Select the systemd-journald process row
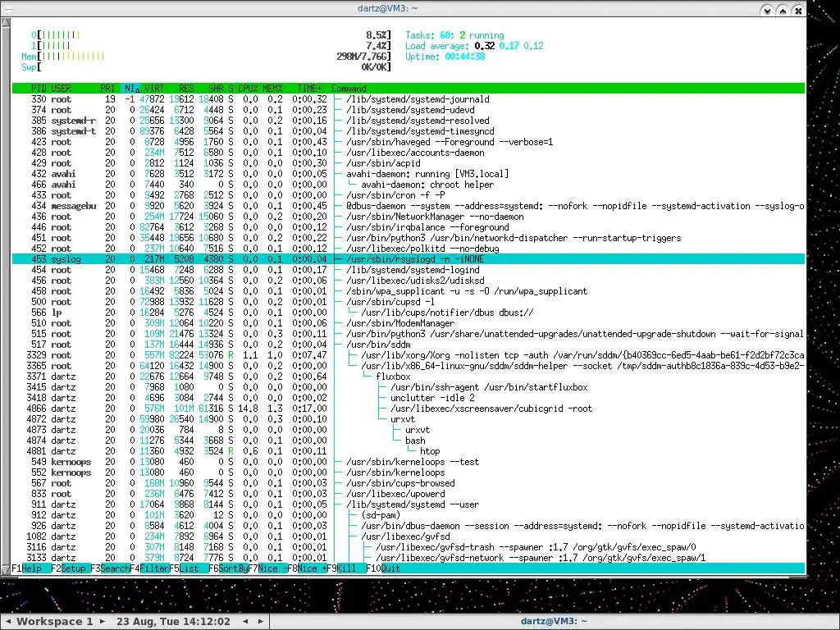The width and height of the screenshot is (840, 630). (409, 99)
